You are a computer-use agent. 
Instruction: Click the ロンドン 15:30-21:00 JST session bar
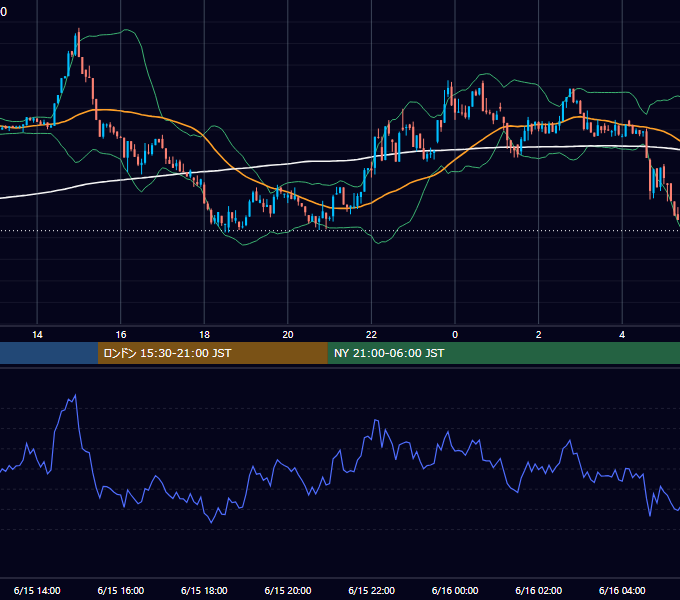[212, 353]
